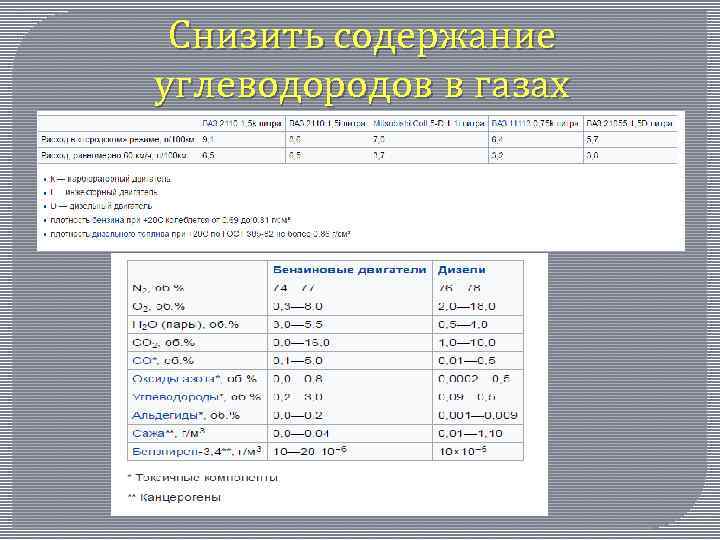This screenshot has height=540, width=720.
Task: Select the 'CO2, об.%' row label
Action: point(163,343)
